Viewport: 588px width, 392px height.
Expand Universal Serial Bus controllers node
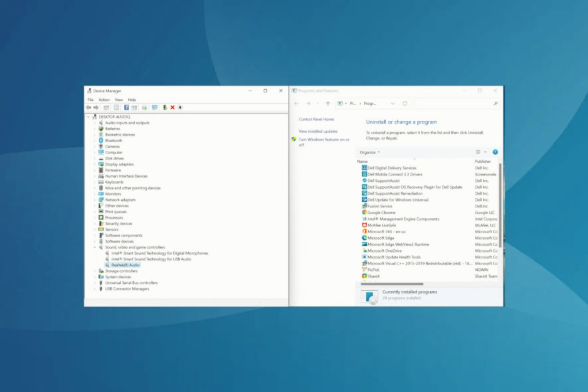(95, 283)
